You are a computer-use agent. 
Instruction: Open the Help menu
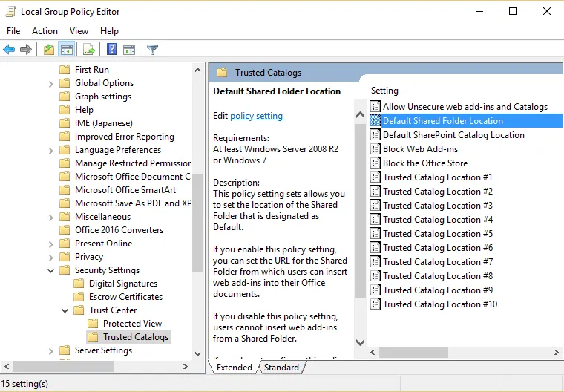point(109,31)
